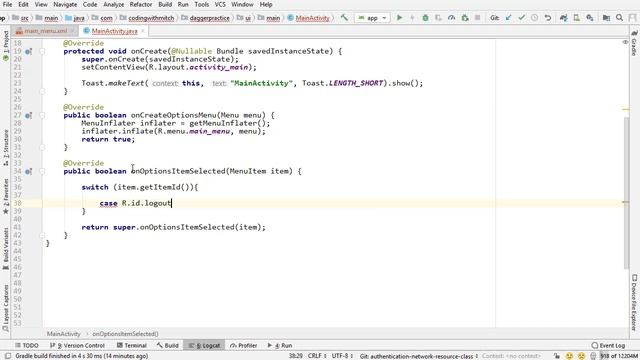Image resolution: width=640 pixels, height=360 pixels.
Task: Open the Terminal tool window
Action: click(x=131, y=345)
